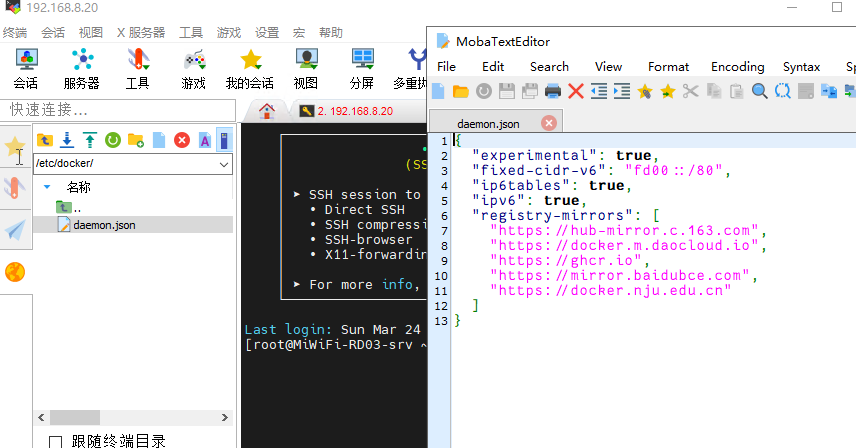Image resolution: width=856 pixels, height=448 pixels.
Task: Open the Format menu in MobaTextEditor
Action: tap(668, 67)
